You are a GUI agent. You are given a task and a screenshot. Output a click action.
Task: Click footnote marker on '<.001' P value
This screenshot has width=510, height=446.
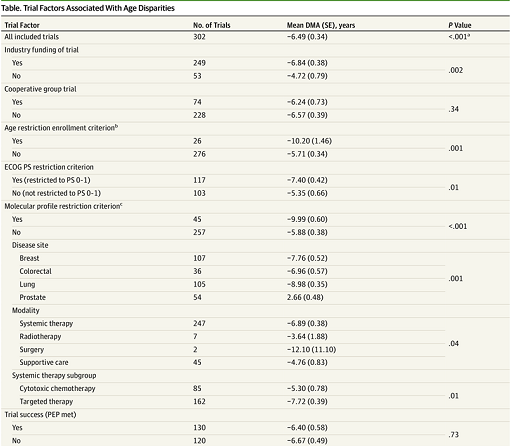(469, 35)
